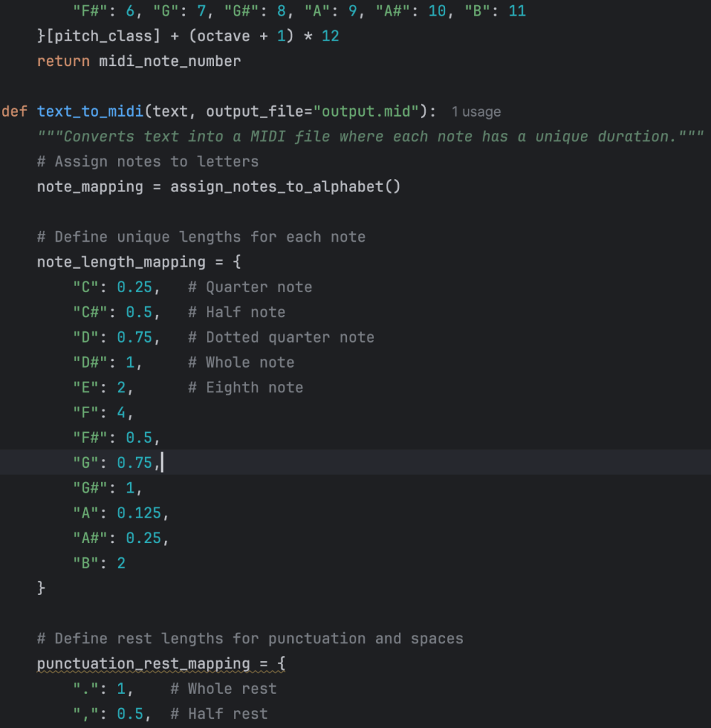The image size is (711, 728).
Task: Click the "# Eighth note" comment
Action: (245, 388)
